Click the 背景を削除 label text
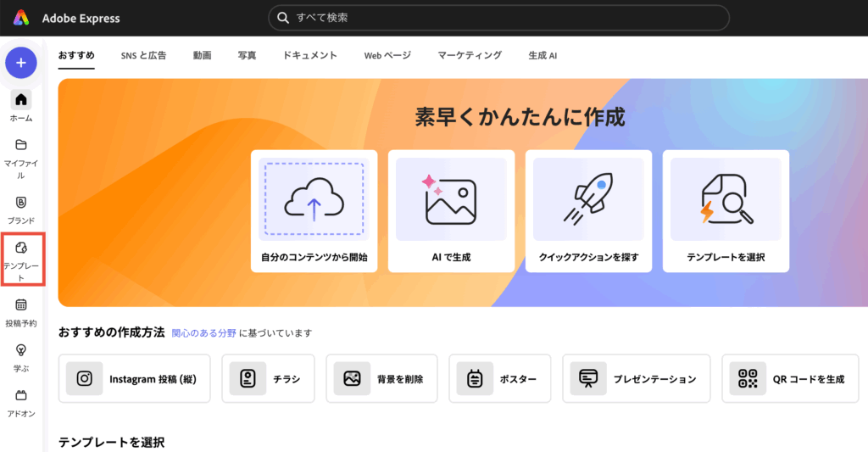This screenshot has width=868, height=452. click(400, 379)
